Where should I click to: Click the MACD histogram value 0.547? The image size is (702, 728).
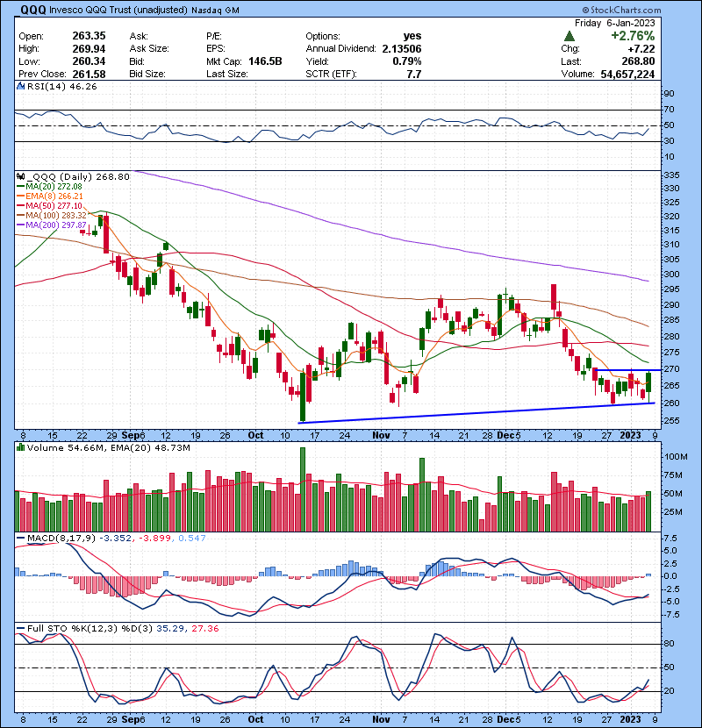point(192,539)
